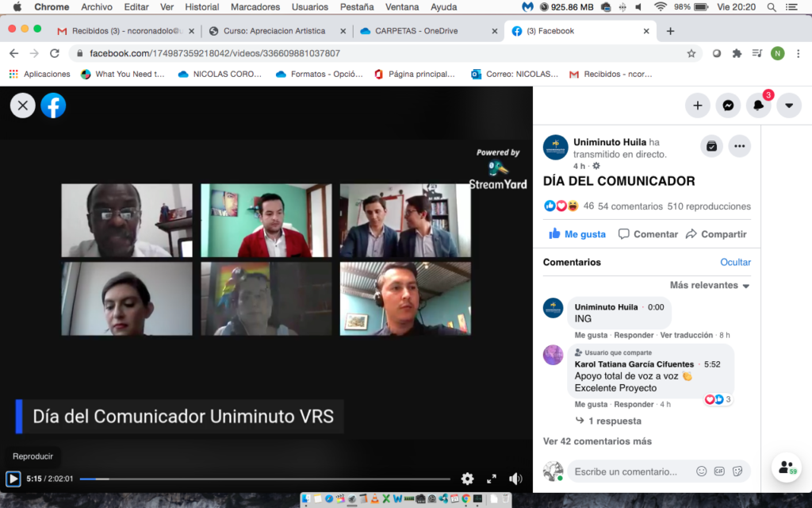
Task: Click the Comentar button
Action: tap(648, 234)
